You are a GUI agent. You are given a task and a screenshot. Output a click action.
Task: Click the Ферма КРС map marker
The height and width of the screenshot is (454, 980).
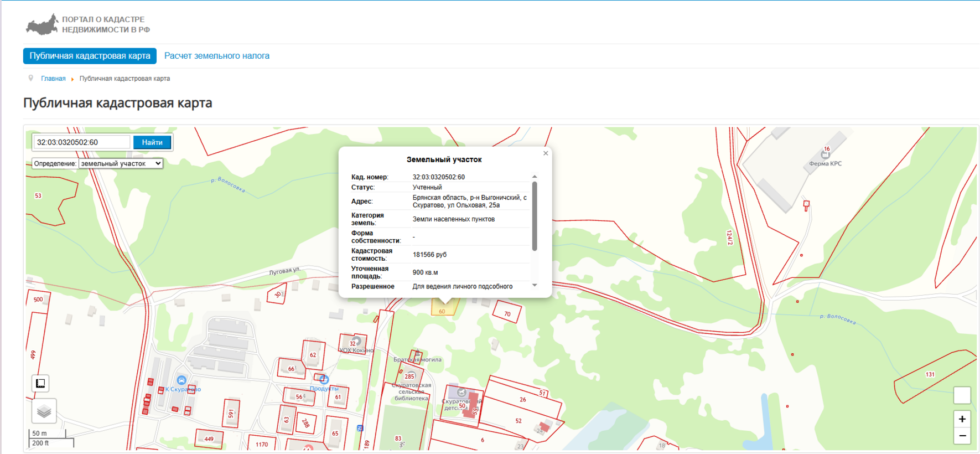pyautogui.click(x=825, y=155)
